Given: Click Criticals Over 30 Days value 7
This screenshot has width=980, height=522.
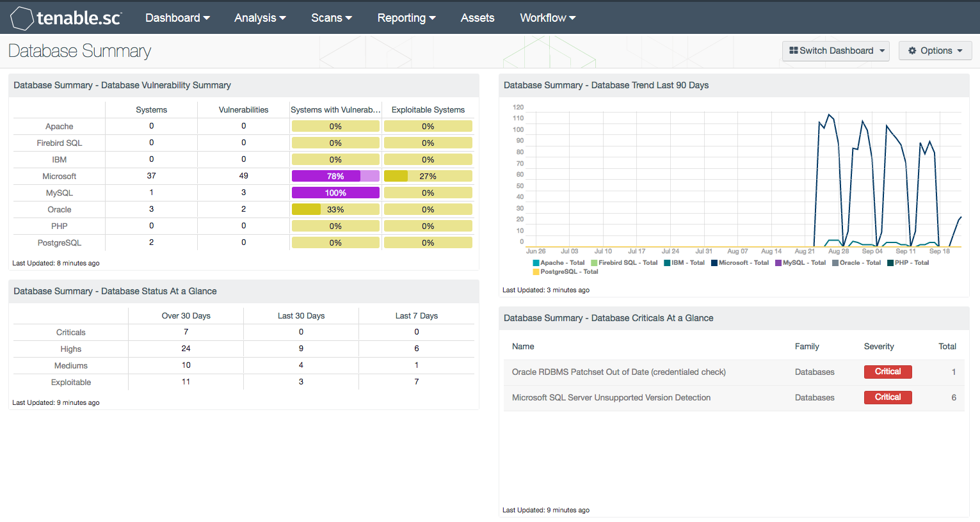Looking at the screenshot, I should 186,332.
